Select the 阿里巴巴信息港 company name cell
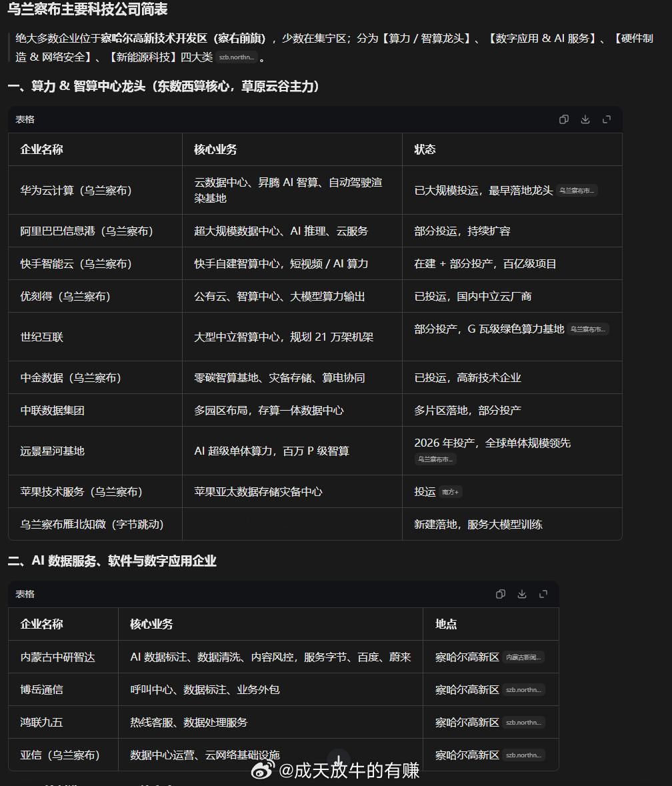The image size is (672, 786). coord(95,231)
